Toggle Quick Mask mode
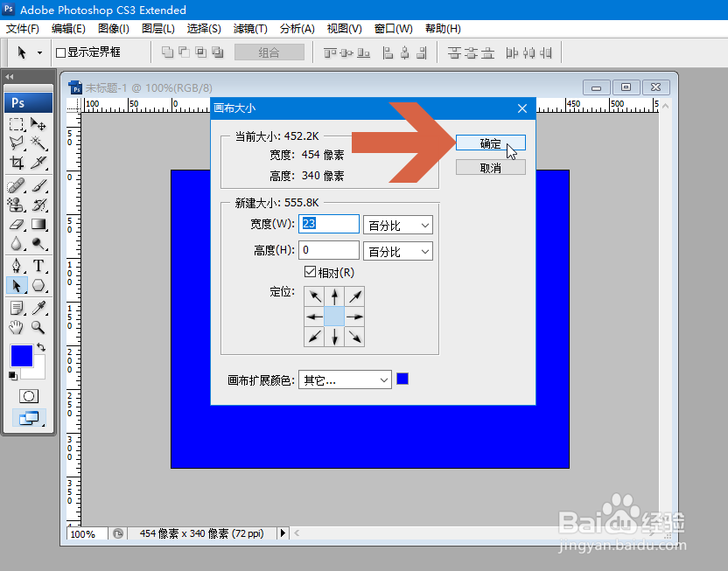The image size is (728, 571). tap(29, 396)
